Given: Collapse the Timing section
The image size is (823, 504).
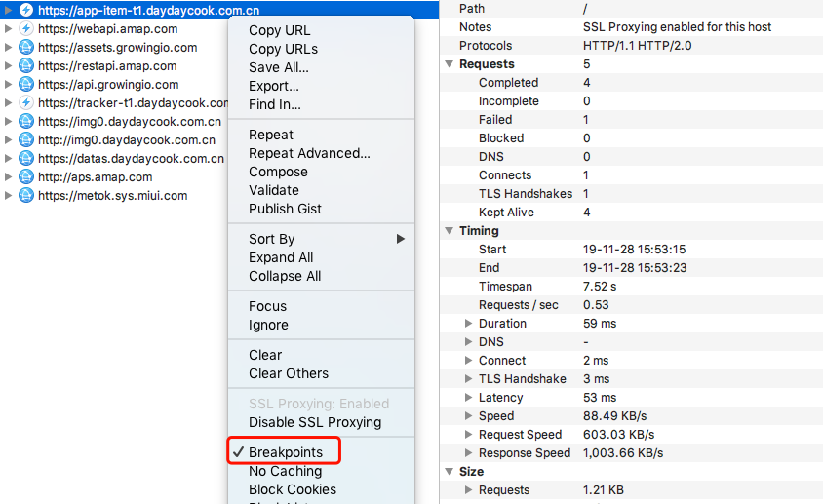Looking at the screenshot, I should (450, 231).
